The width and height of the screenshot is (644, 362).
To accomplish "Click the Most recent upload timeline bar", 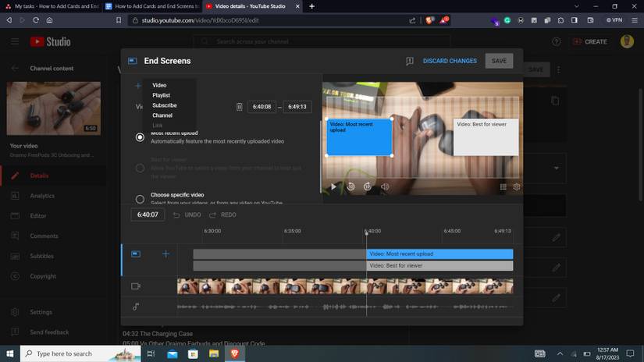I will tap(439, 254).
